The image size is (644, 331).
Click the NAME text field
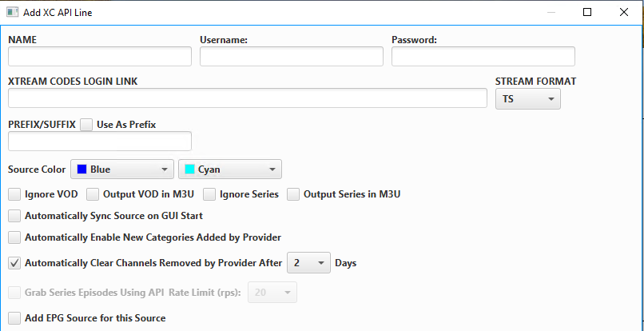[x=100, y=56]
